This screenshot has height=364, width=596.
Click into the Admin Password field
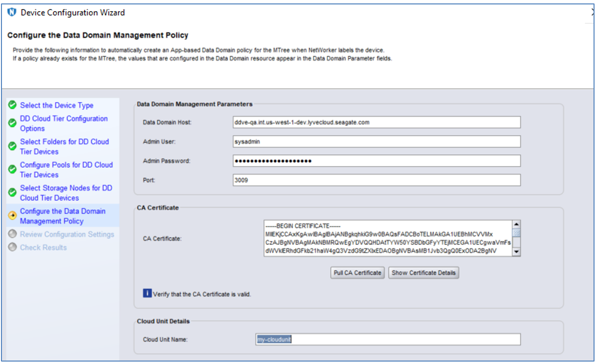tap(376, 161)
